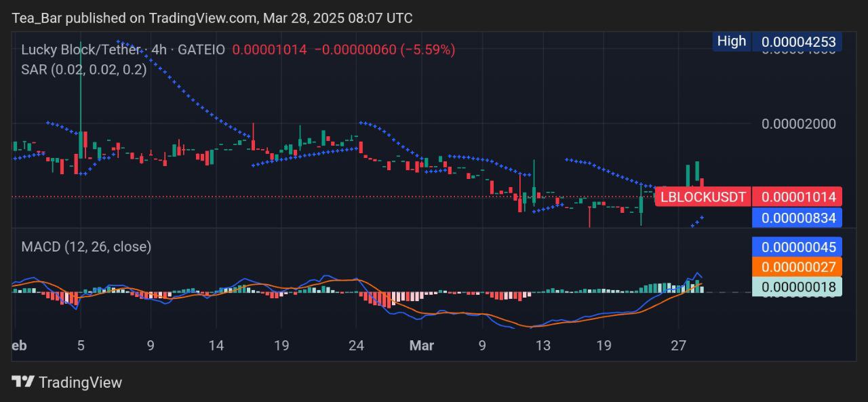Click the Mar date label on time axis
868x402 pixels.
coord(422,346)
